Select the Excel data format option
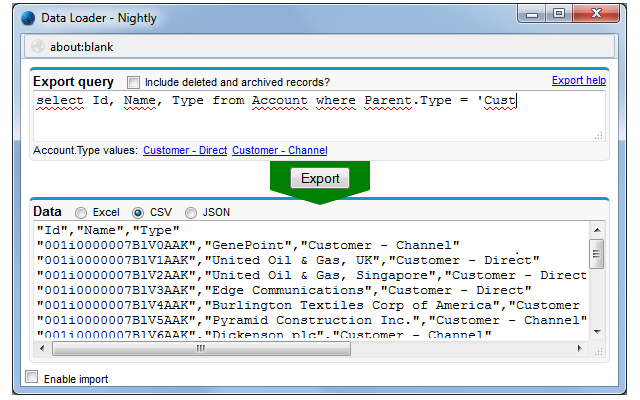This screenshot has width=640, height=400. point(81,212)
